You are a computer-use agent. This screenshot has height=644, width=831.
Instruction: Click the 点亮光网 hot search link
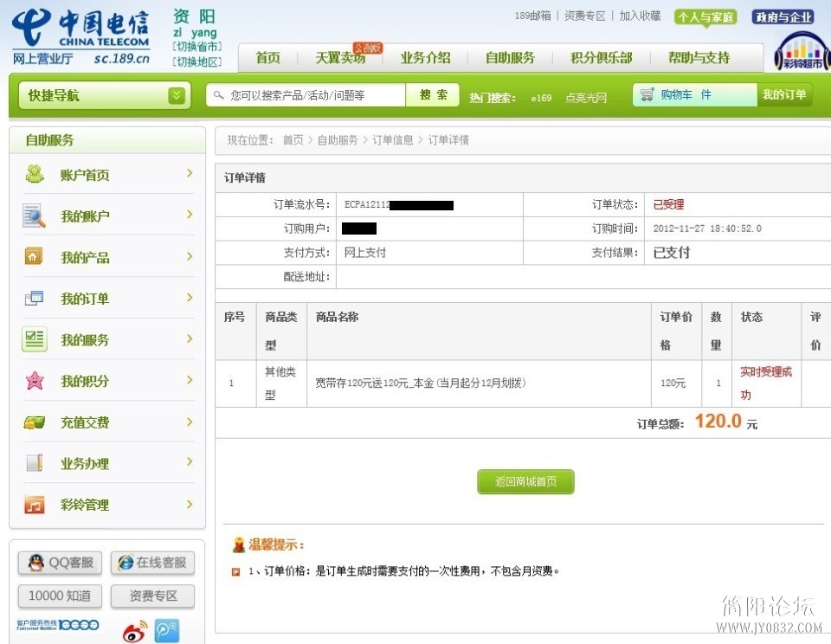[586, 98]
